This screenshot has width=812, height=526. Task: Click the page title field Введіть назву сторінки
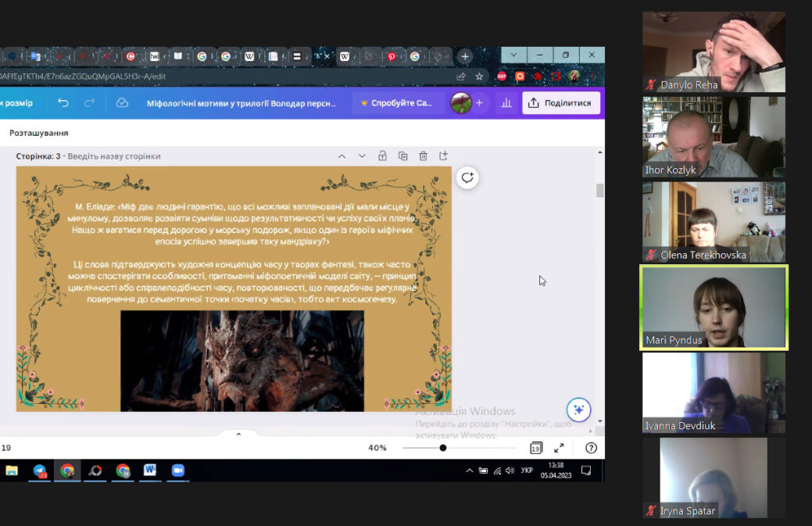point(114,156)
